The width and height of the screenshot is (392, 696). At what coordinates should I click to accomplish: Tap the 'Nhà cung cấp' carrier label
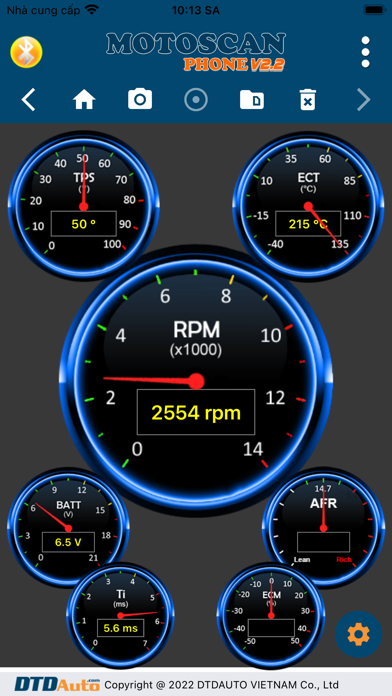(44, 10)
